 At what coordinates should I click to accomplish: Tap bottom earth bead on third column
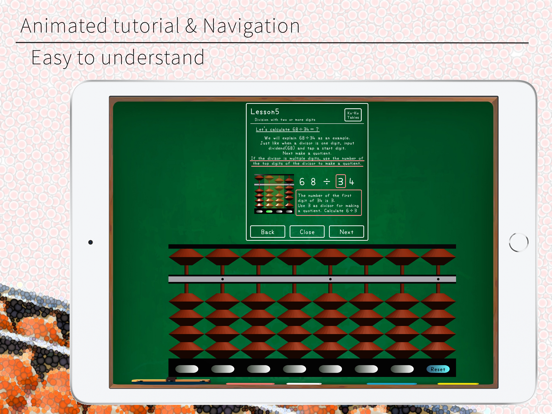258,350
